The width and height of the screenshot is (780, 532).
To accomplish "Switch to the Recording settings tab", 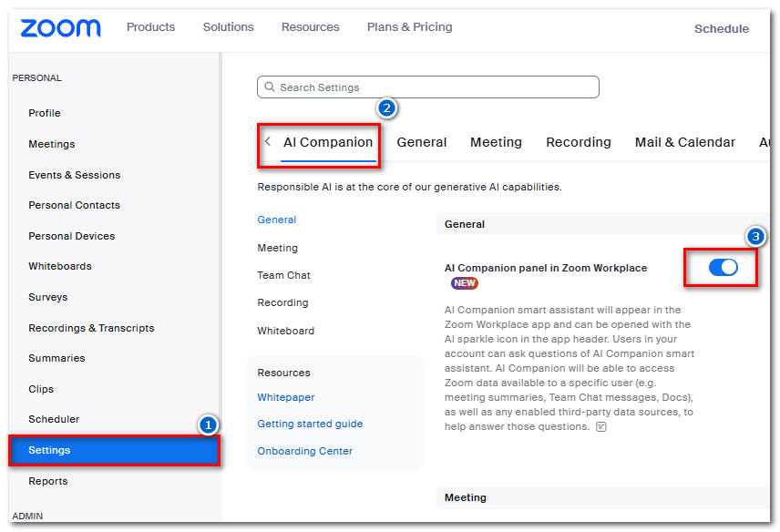I will click(579, 142).
